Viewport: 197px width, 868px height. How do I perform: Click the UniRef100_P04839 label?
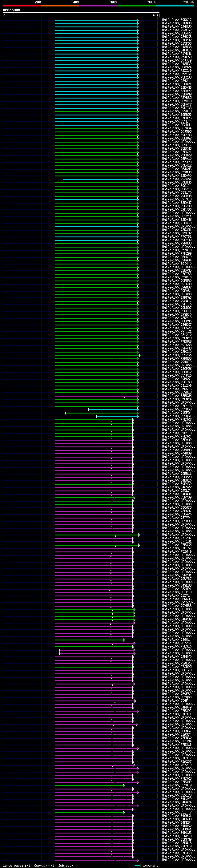(x=177, y=453)
